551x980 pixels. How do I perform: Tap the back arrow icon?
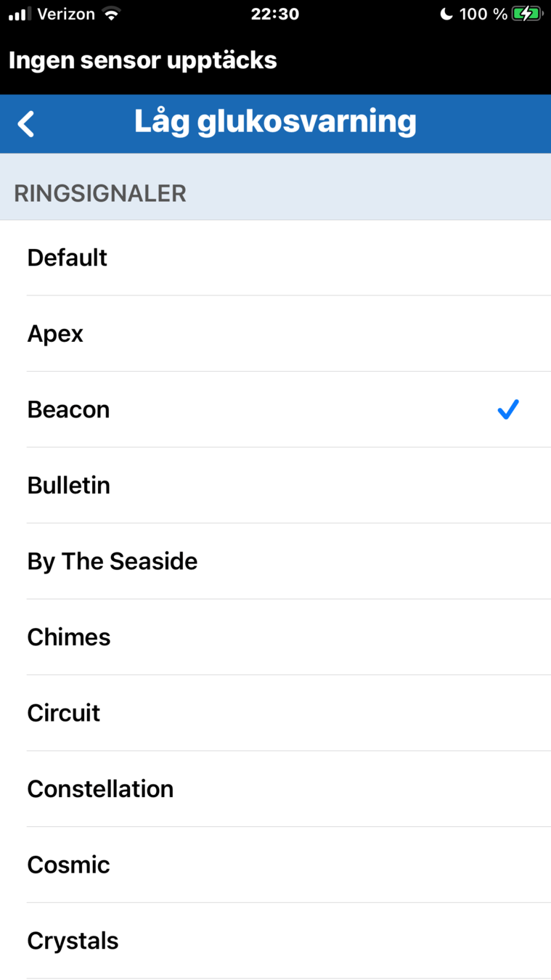point(26,123)
